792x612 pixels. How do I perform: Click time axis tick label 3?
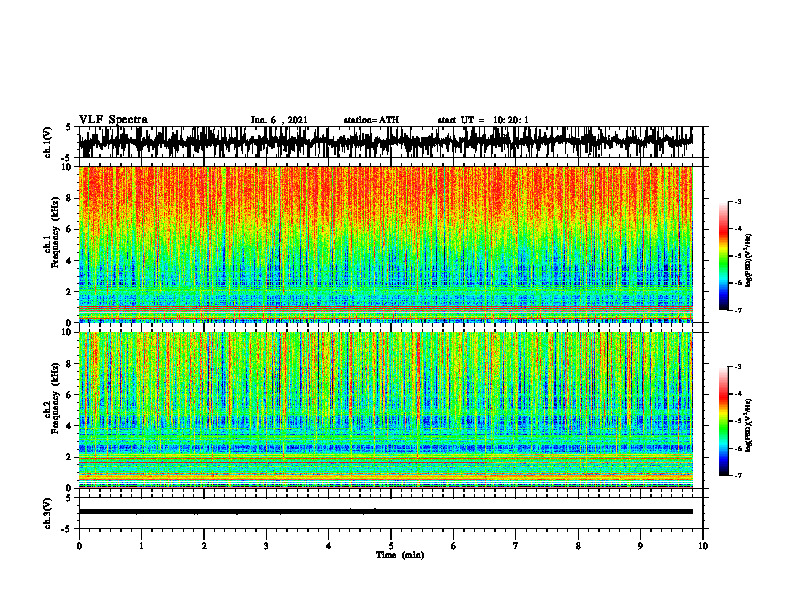click(266, 546)
